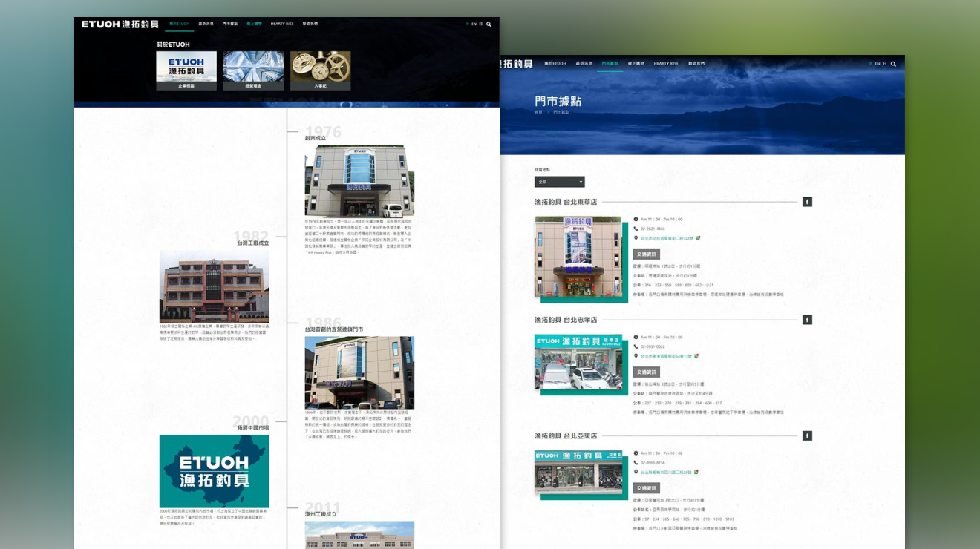The height and width of the screenshot is (549, 980).
Task: Open search in the store locations window header
Action: [x=893, y=64]
